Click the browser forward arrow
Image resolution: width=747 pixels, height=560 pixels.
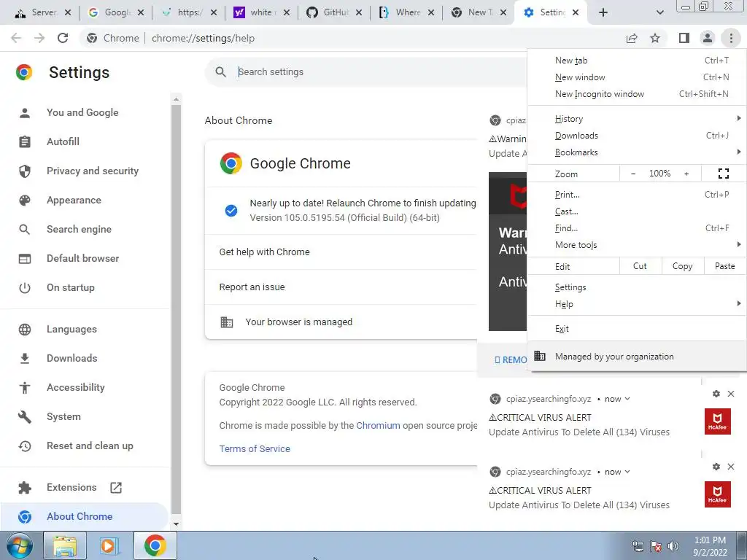(x=39, y=38)
